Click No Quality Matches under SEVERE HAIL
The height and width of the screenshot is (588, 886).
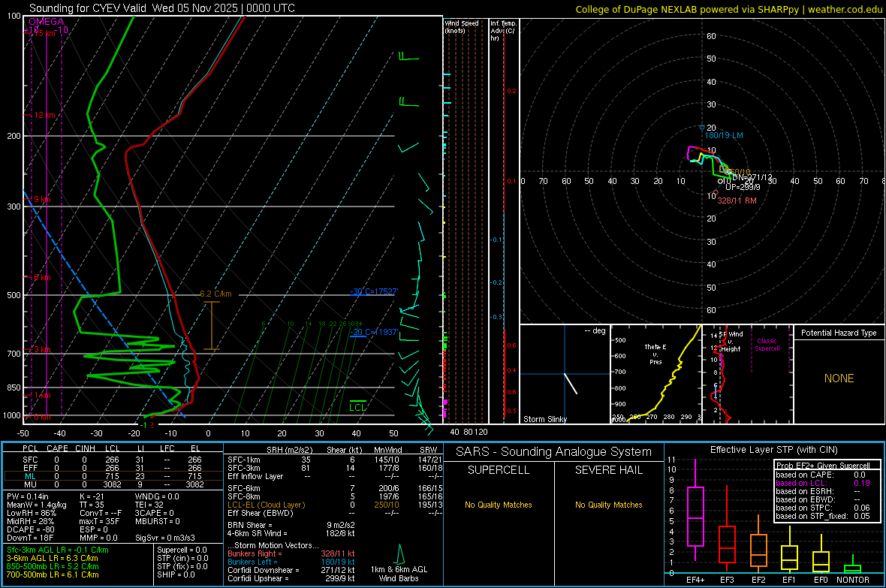[608, 505]
